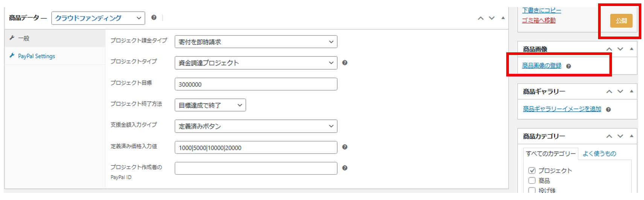Collapse the 商品カテゴリー panel with triangle toggle
644x200 pixels.
632,136
